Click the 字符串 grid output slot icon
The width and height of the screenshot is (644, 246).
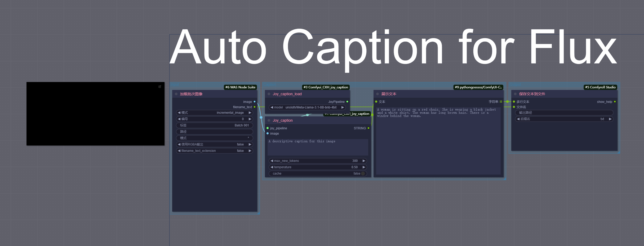pos(501,102)
